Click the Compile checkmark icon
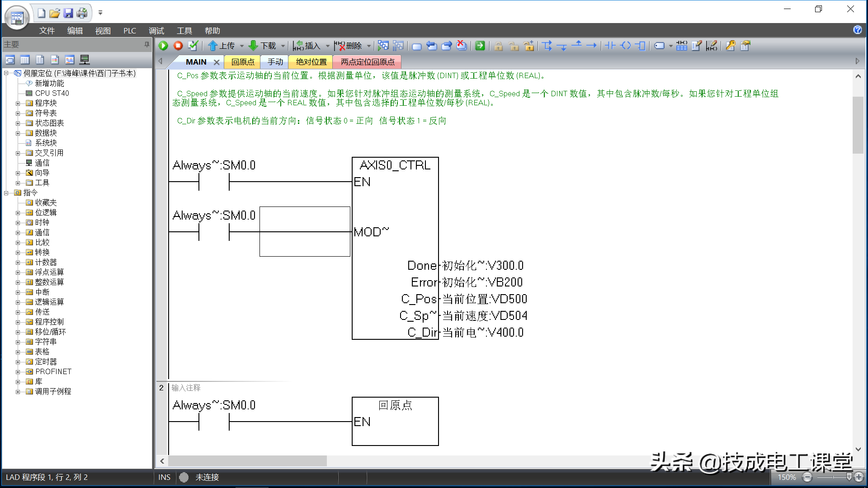This screenshot has width=868, height=488. click(x=193, y=46)
